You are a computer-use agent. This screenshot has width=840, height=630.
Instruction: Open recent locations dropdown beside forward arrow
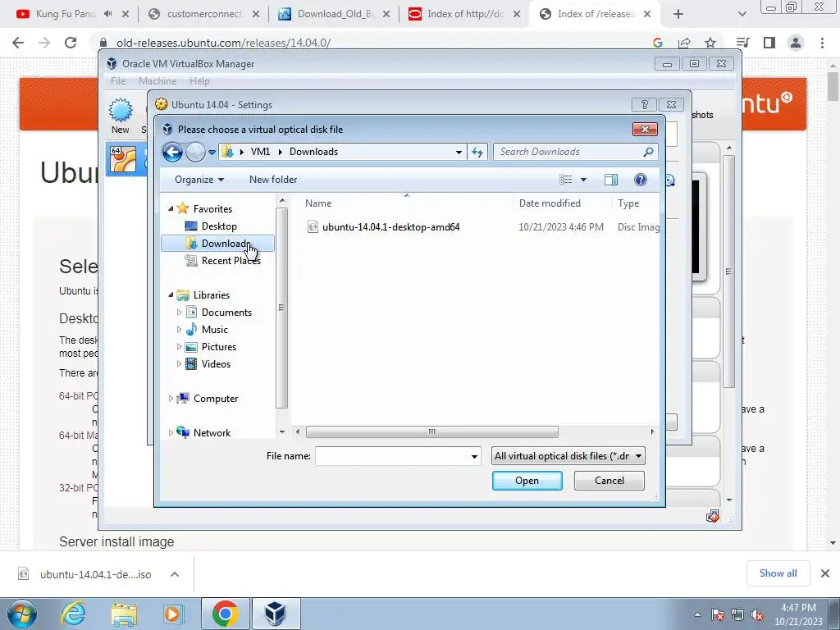point(212,152)
